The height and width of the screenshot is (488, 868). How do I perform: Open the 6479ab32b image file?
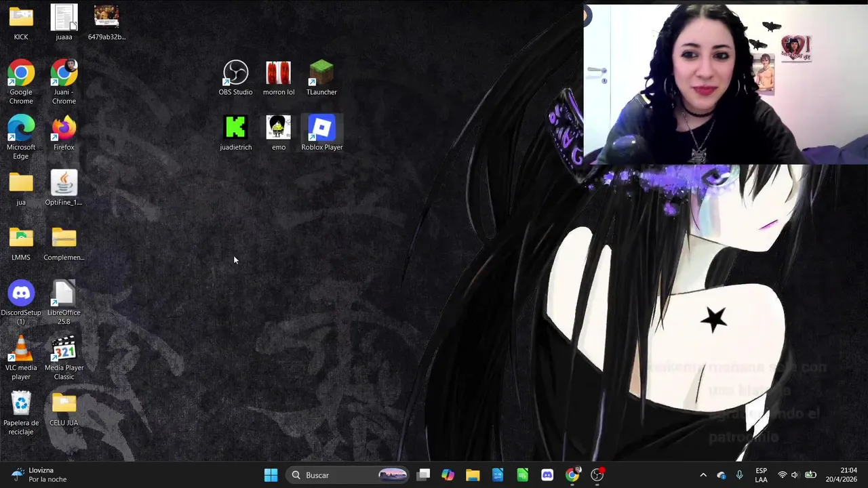pyautogui.click(x=106, y=22)
